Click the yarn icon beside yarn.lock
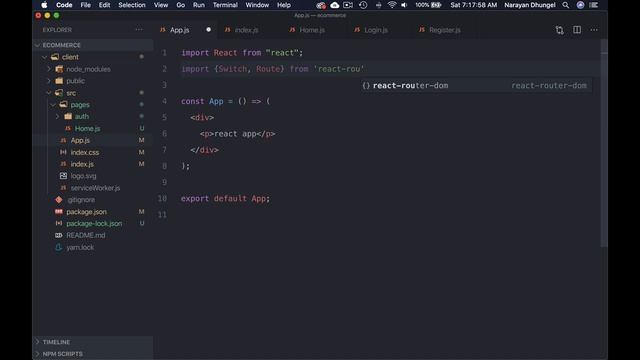 59,247
